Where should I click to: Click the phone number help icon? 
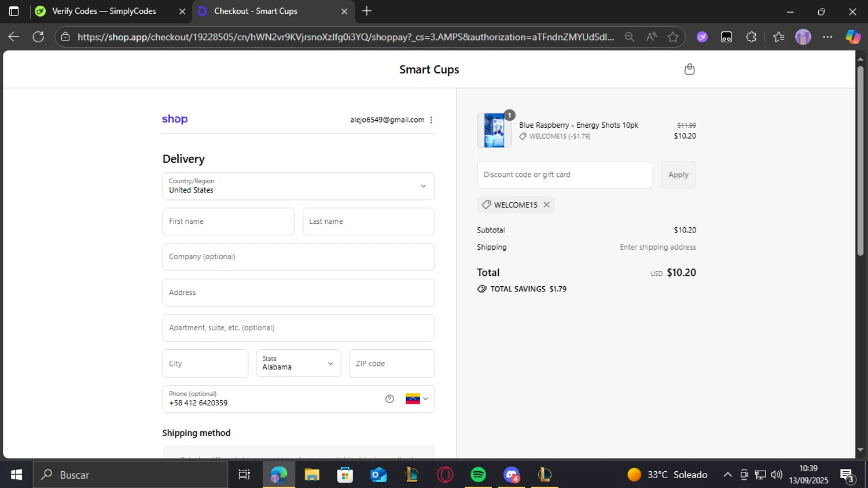(389, 399)
